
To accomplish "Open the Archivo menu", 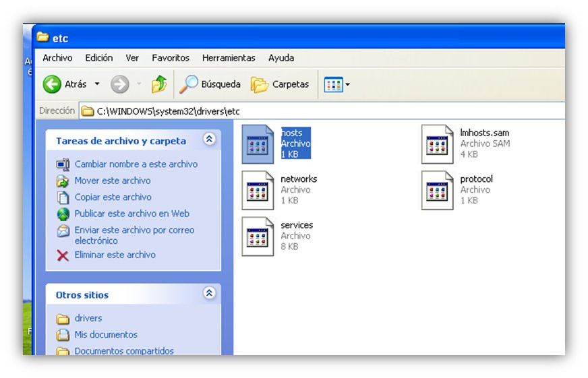I will (x=57, y=58).
